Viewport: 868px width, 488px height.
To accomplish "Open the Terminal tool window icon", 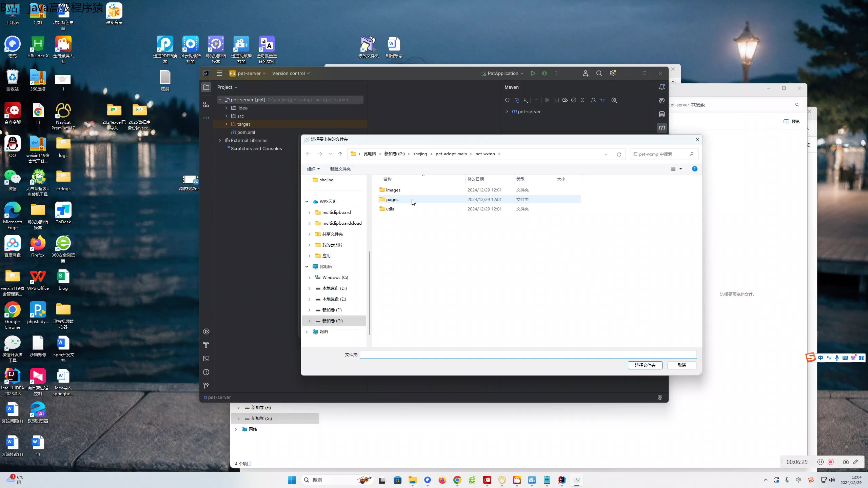I will (206, 359).
